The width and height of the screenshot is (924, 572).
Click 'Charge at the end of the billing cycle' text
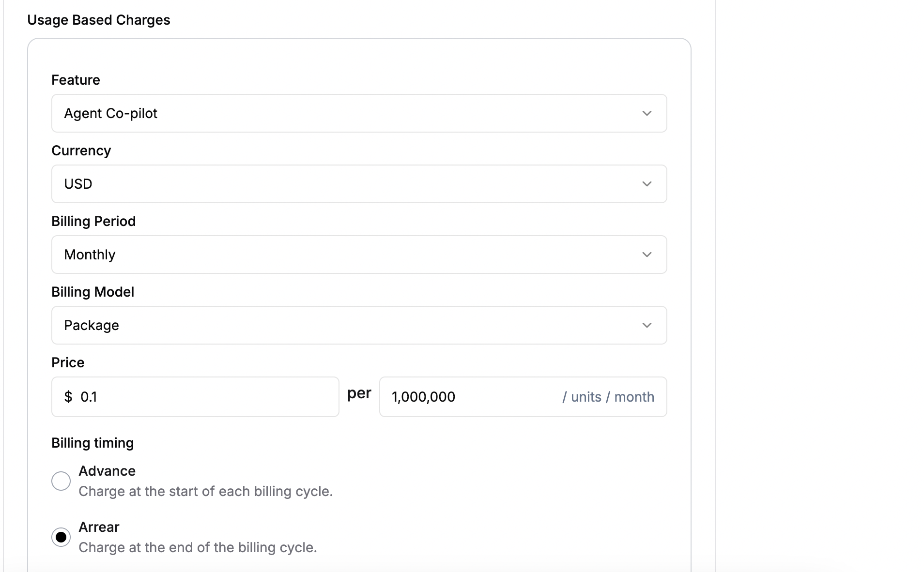pos(198,547)
